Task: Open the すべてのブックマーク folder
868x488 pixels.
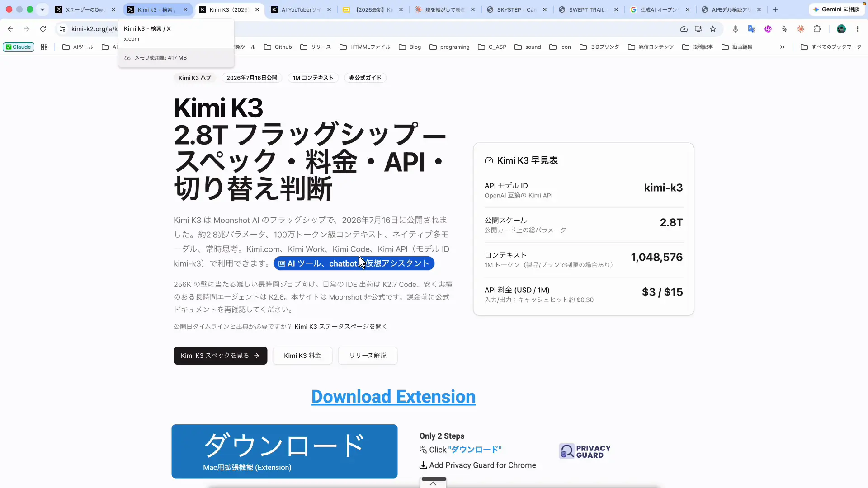Action: (831, 47)
